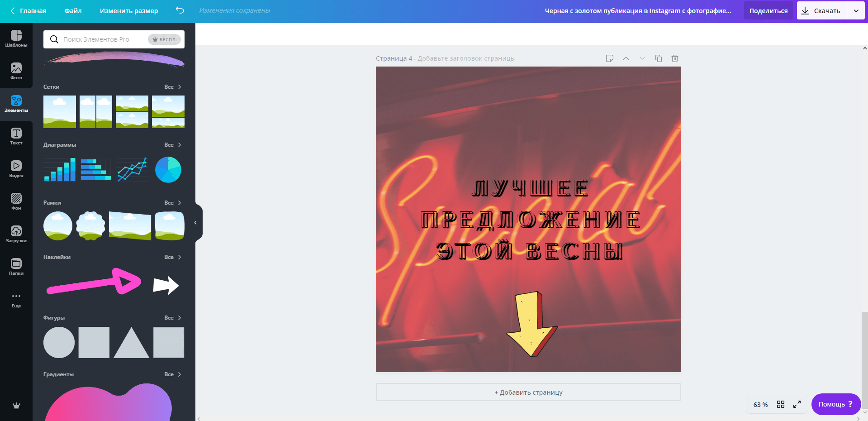Select the Фото sidebar icon

[x=16, y=72]
